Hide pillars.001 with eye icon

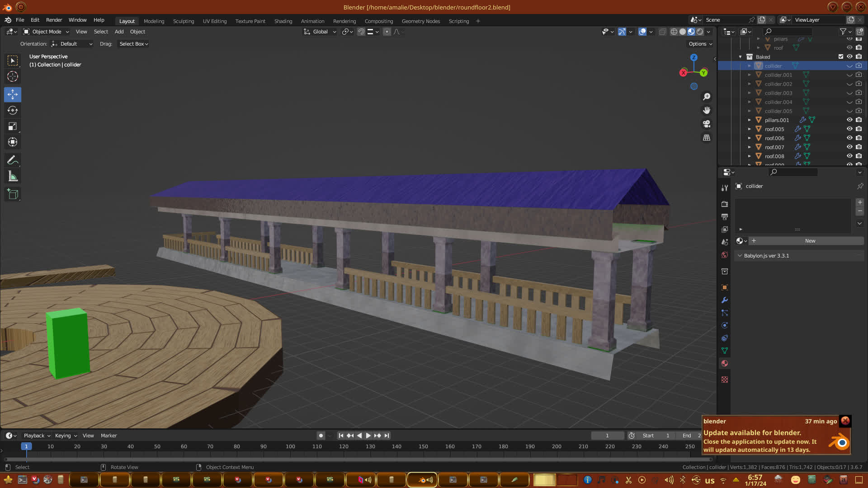pyautogui.click(x=849, y=120)
